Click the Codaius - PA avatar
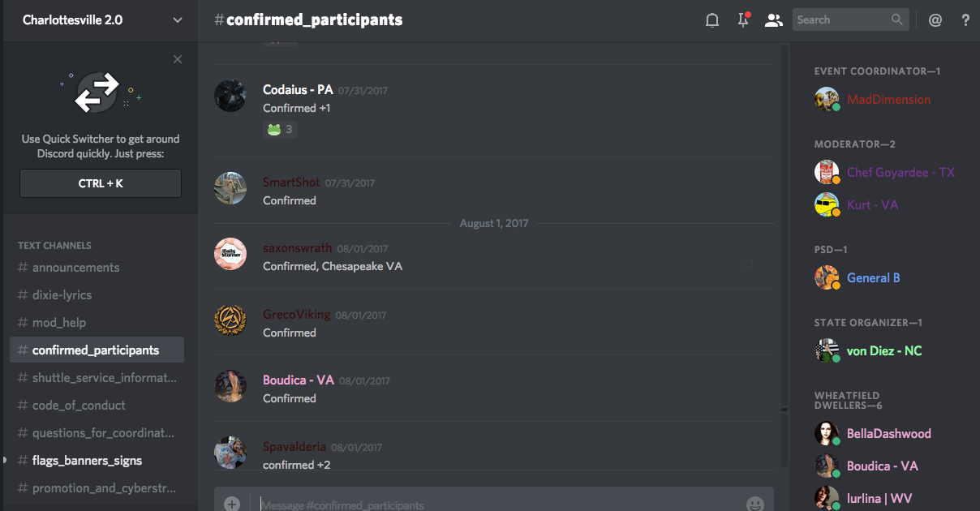This screenshot has height=511, width=980. point(230,96)
